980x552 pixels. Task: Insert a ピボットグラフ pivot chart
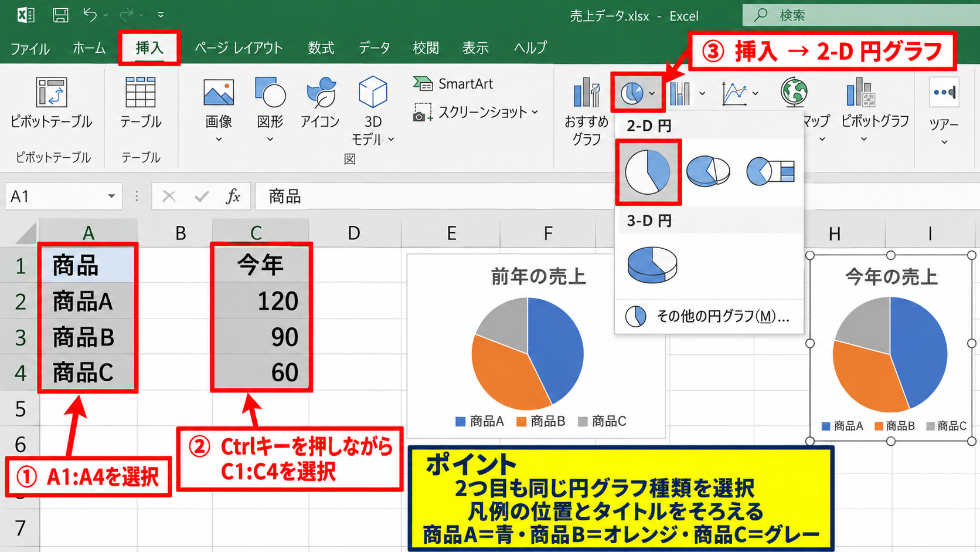pyautogui.click(x=874, y=110)
